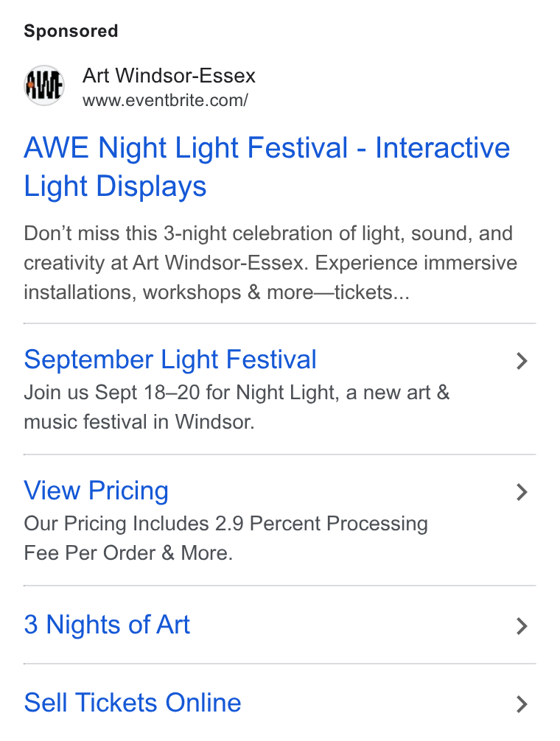Tap the chevron beside 3 Nights of Art
Screen dimensions: 560x741
(x=522, y=625)
